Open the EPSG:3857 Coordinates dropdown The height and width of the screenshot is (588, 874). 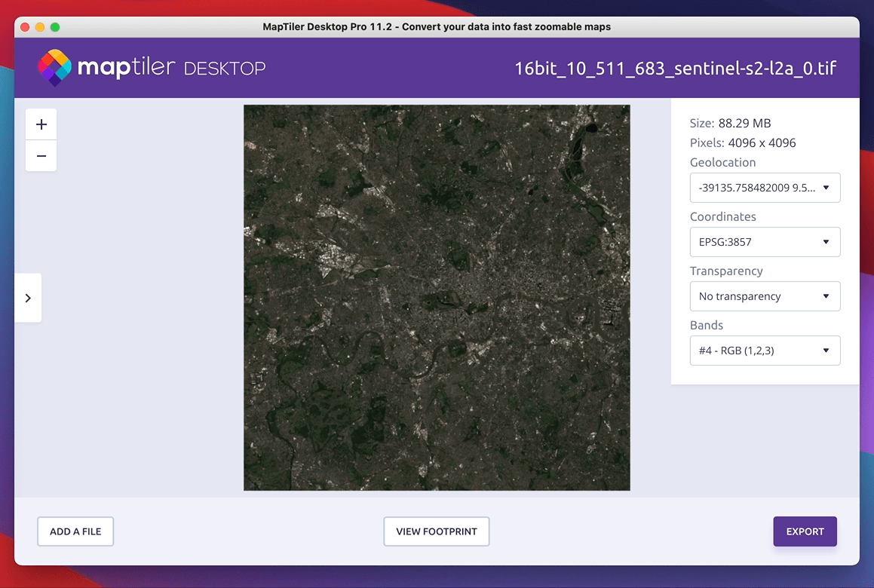pyautogui.click(x=765, y=242)
